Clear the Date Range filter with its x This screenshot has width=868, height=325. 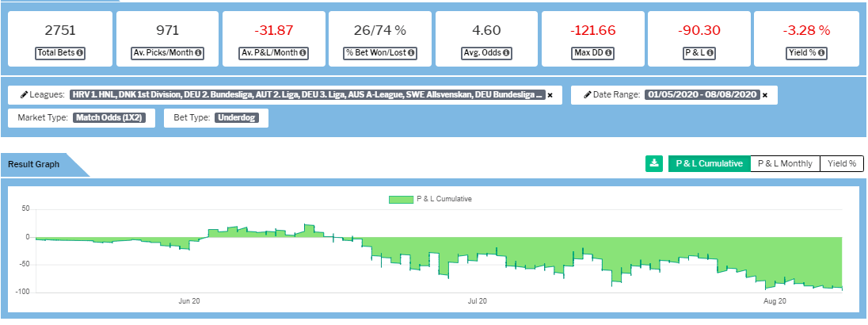[765, 95]
